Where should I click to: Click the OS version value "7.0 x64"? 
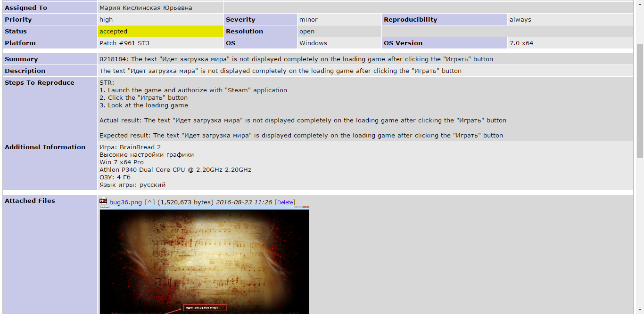click(521, 43)
